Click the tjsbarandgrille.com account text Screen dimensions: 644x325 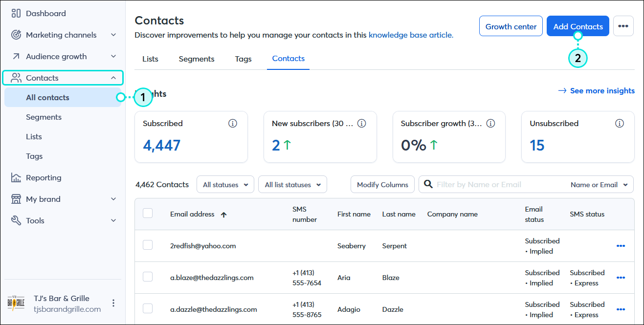(67, 309)
